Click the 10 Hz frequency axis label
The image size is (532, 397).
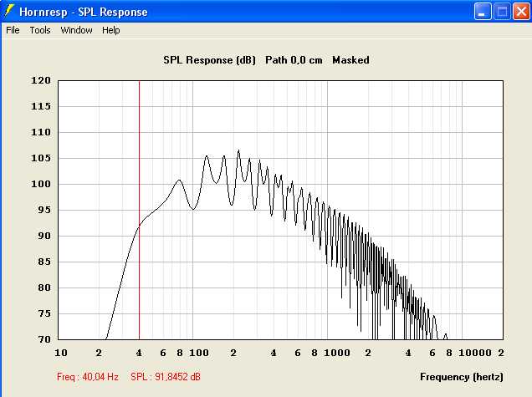[61, 353]
